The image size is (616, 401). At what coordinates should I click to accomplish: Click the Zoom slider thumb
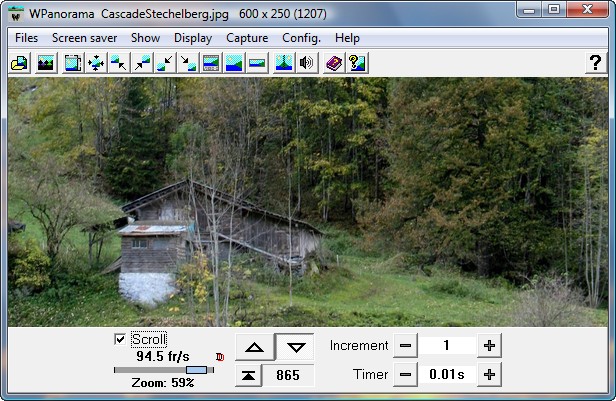196,370
